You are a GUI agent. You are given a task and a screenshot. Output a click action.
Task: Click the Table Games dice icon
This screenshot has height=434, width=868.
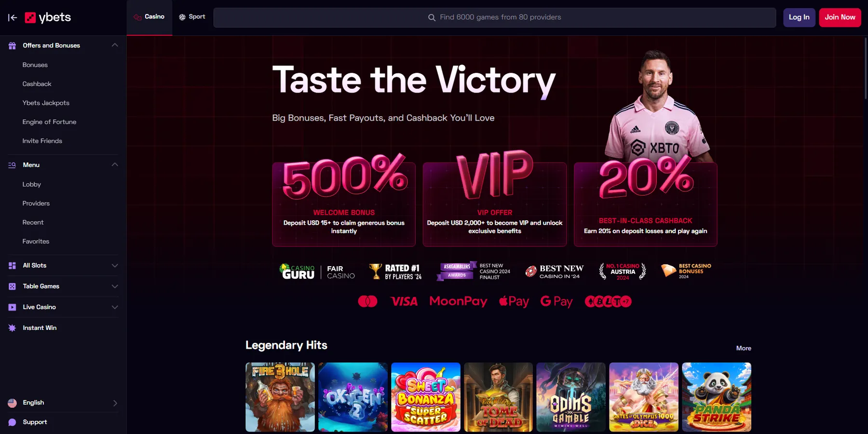(x=13, y=286)
